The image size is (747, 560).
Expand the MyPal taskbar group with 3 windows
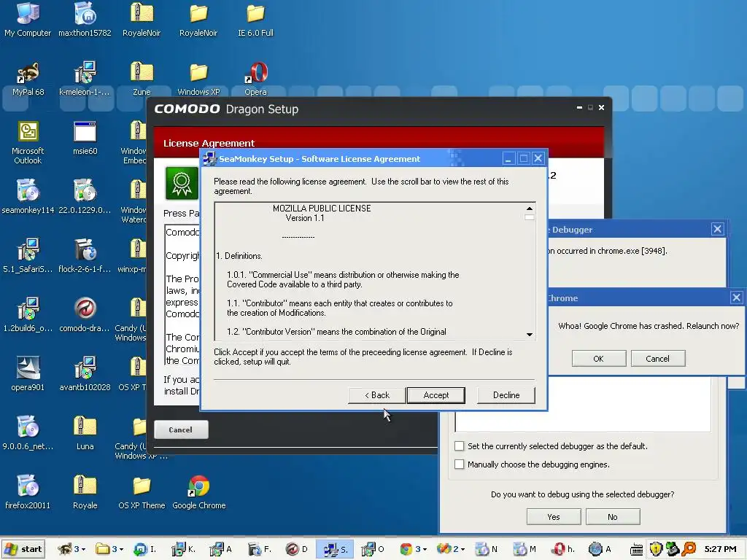click(71, 549)
